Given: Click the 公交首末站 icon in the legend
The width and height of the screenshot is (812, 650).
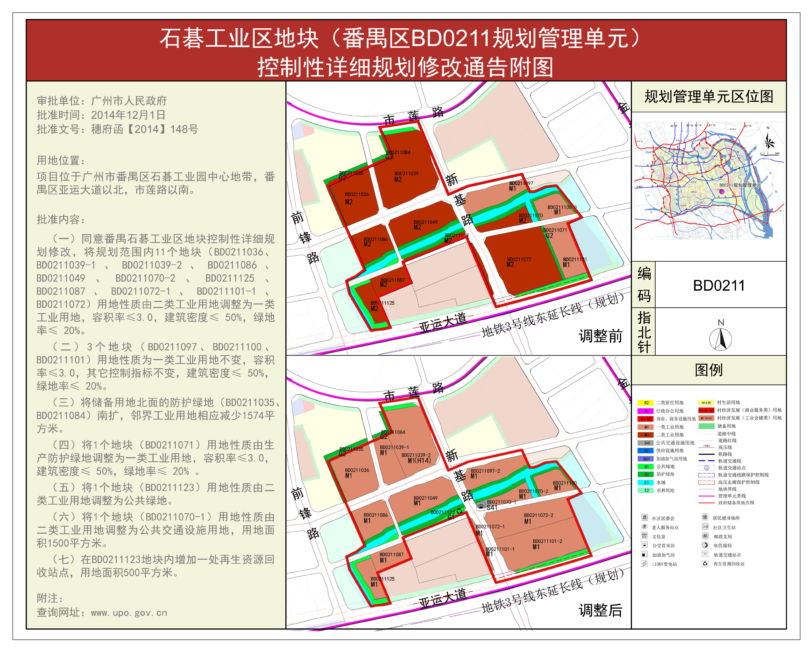Looking at the screenshot, I should [644, 545].
